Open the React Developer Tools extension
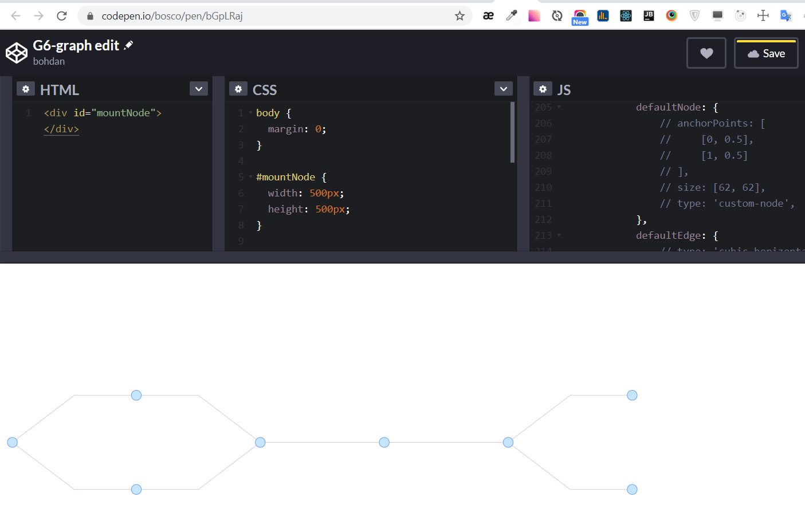The width and height of the screenshot is (805, 532). point(626,15)
